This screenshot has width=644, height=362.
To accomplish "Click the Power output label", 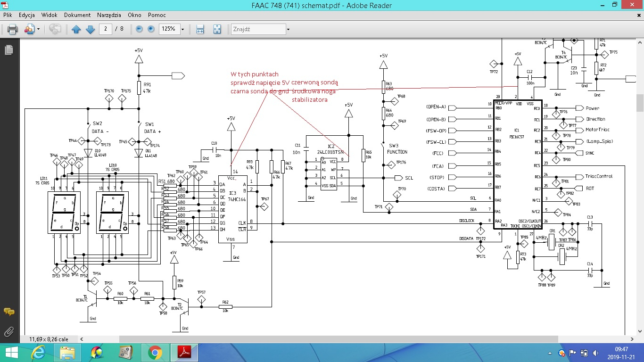I will point(593,108).
